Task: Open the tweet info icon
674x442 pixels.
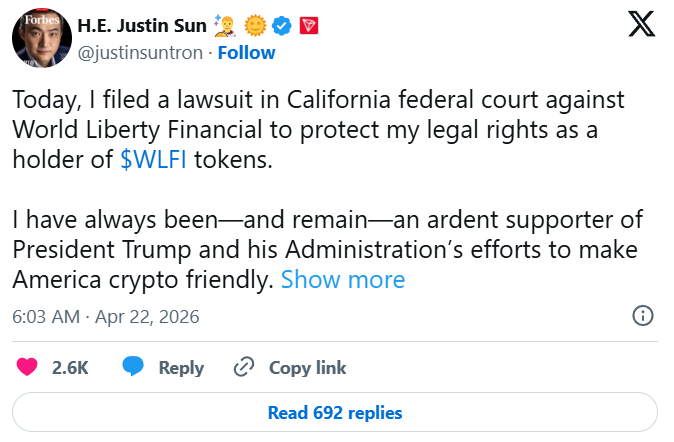Action: [645, 317]
